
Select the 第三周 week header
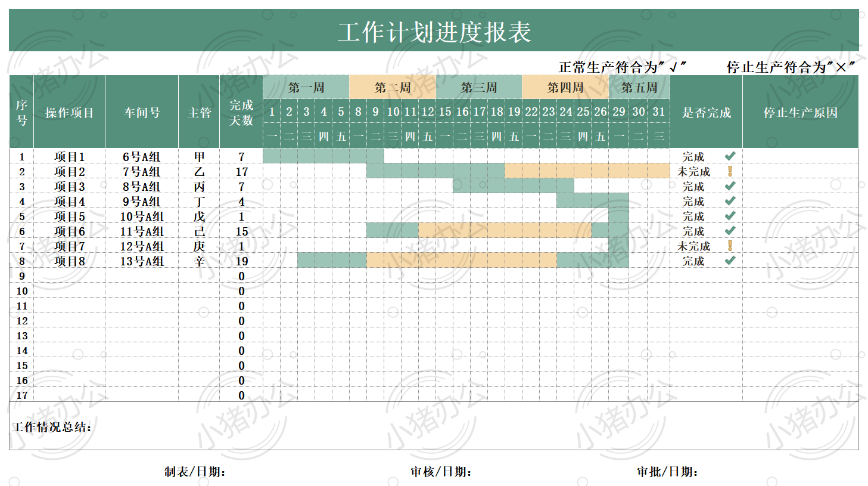[x=479, y=88]
